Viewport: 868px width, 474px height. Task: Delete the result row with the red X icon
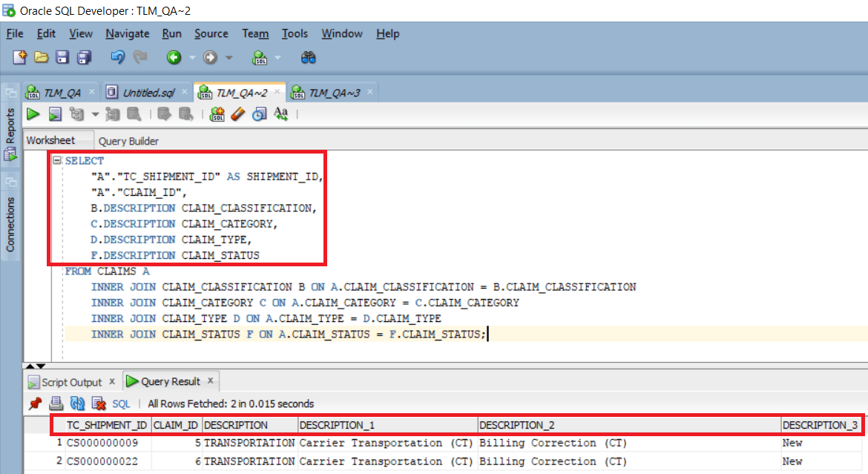[99, 404]
